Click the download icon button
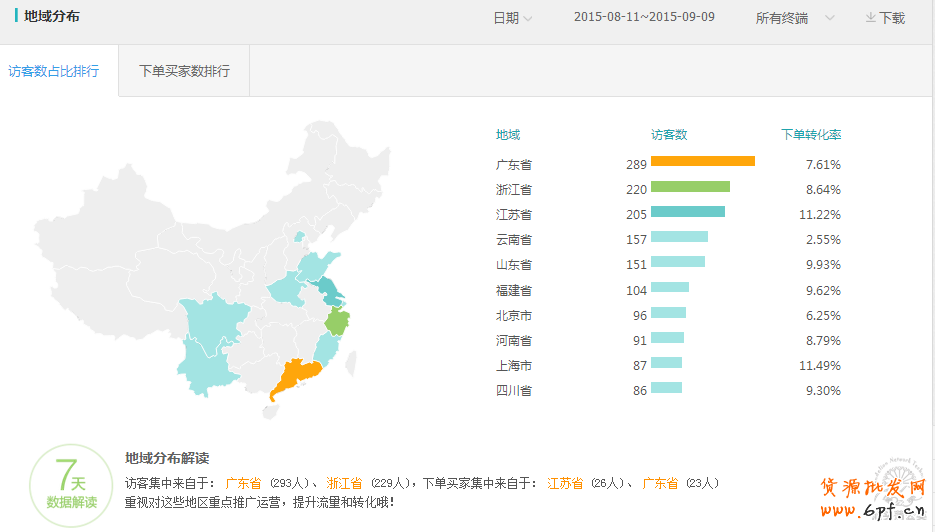 point(885,18)
